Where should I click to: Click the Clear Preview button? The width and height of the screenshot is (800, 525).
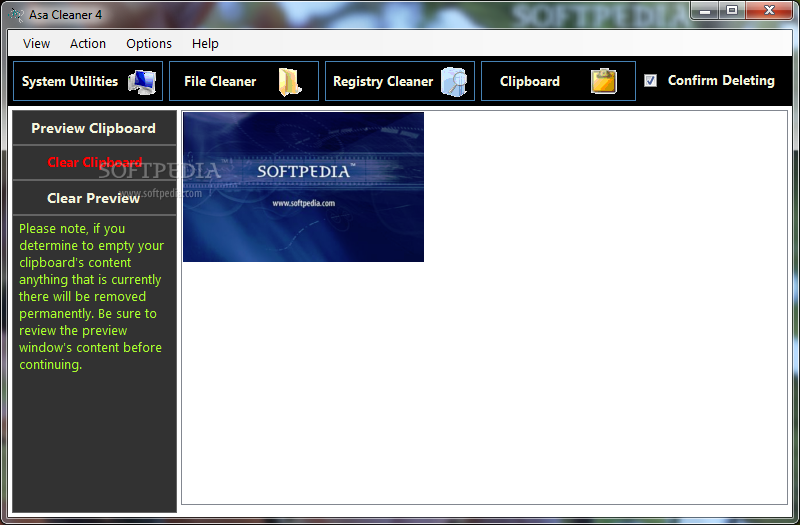[94, 198]
